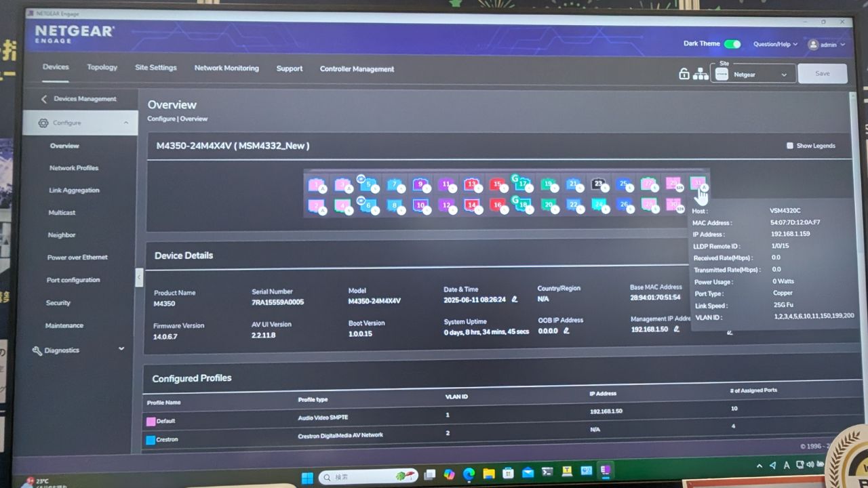Select port 17 on the switch diagram
Screen dimensions: 868x488
pos(521,184)
